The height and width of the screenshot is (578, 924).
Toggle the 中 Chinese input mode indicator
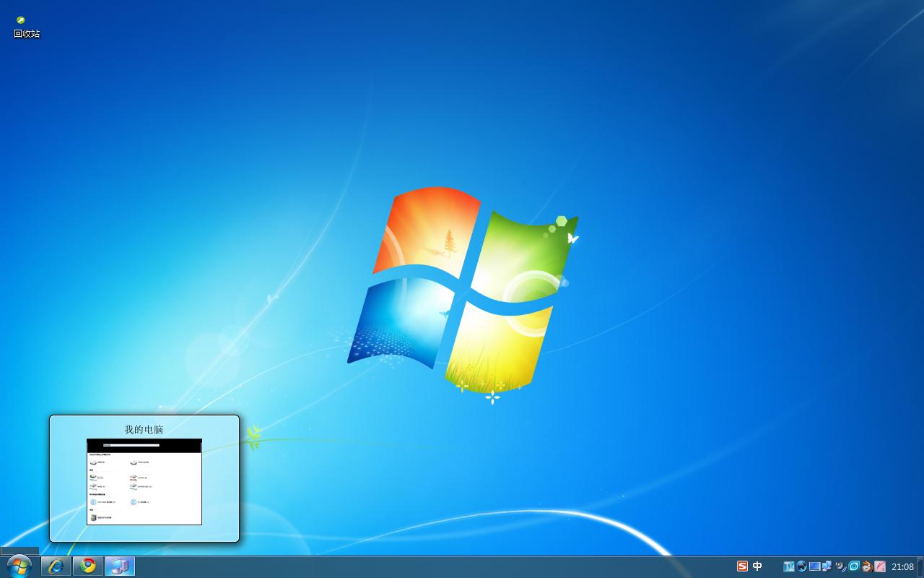pos(757,566)
